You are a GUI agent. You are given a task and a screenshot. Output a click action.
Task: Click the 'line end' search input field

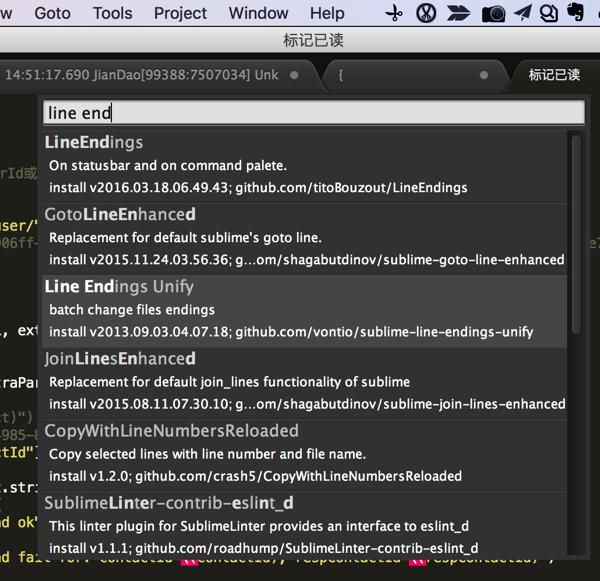[x=314, y=113]
